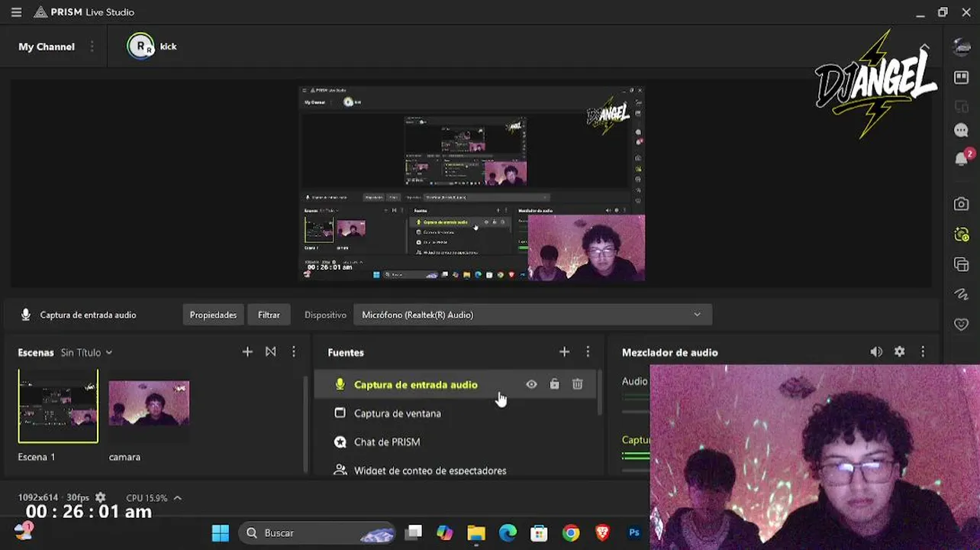The image size is (980, 550).
Task: Collapse the channel bar chevron at top right
Action: pyautogui.click(x=925, y=47)
